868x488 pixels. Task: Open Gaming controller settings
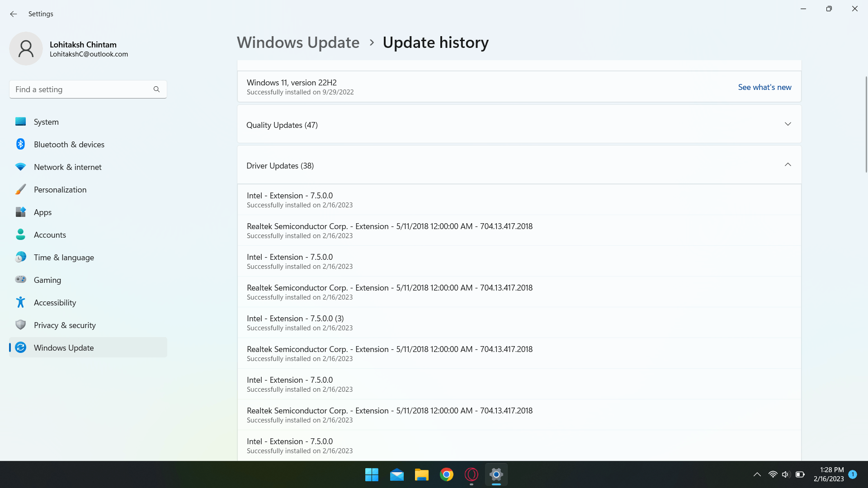click(x=20, y=280)
